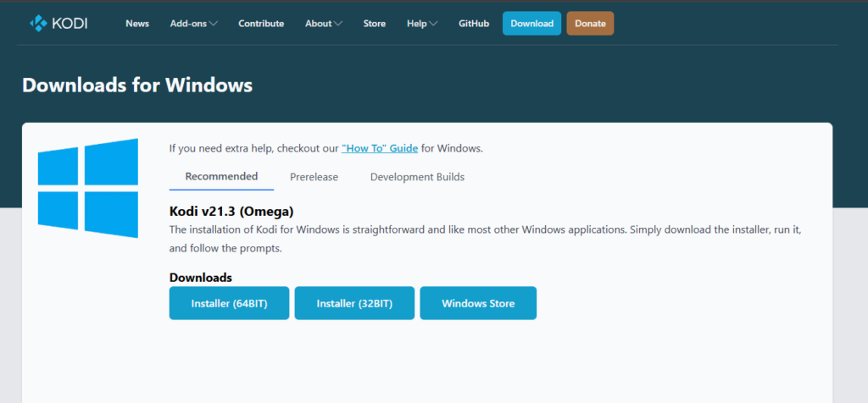Visit the GitHub nav link
The height and width of the screenshot is (403, 868).
pos(474,24)
